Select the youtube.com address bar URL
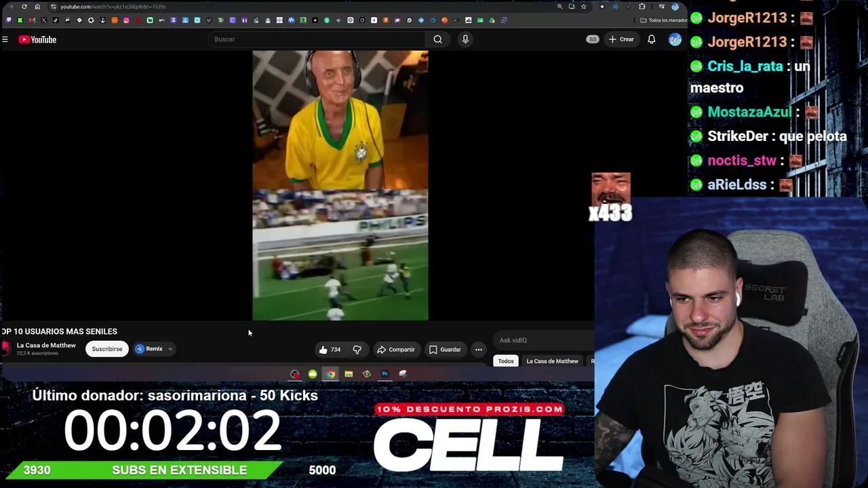Viewport: 868px width, 488px height. point(113,7)
